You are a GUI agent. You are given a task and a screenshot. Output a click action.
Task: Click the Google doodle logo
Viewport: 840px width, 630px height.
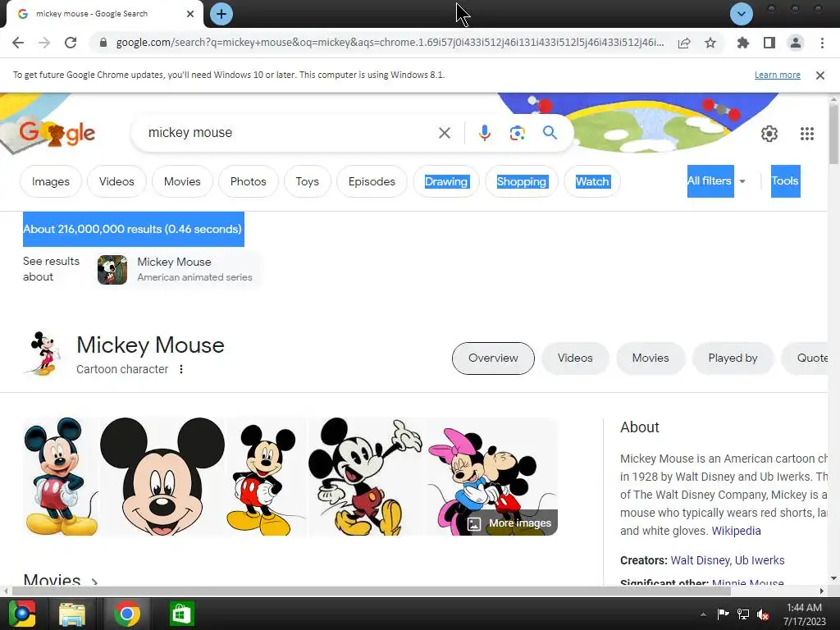click(x=57, y=132)
